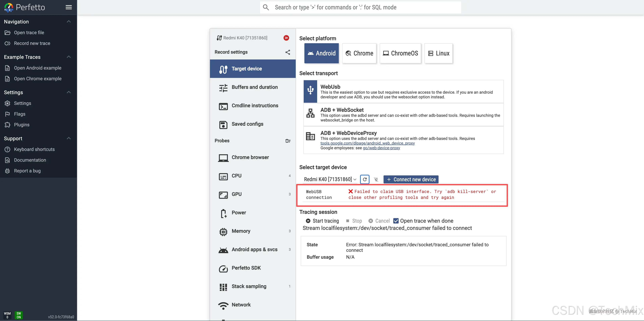This screenshot has height=321, width=644.
Task: Click the disconnect device icon
Action: [x=376, y=179]
